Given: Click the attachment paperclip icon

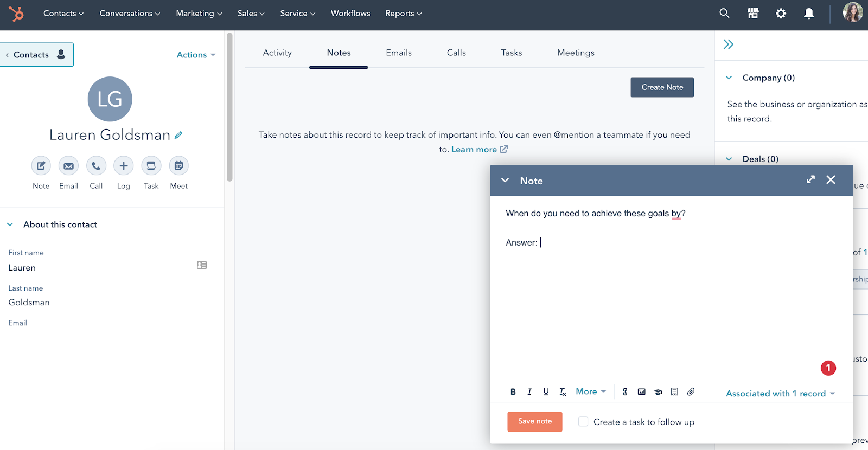Looking at the screenshot, I should [x=691, y=392].
